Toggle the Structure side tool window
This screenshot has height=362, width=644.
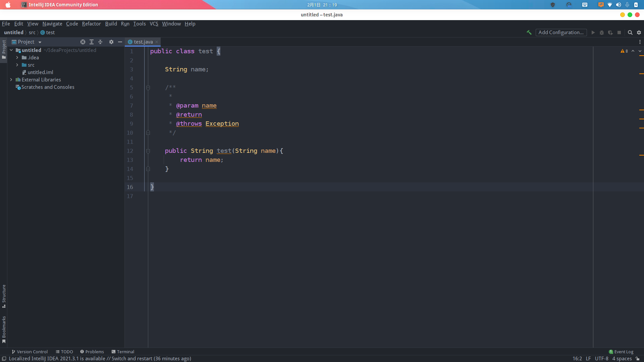click(4, 296)
